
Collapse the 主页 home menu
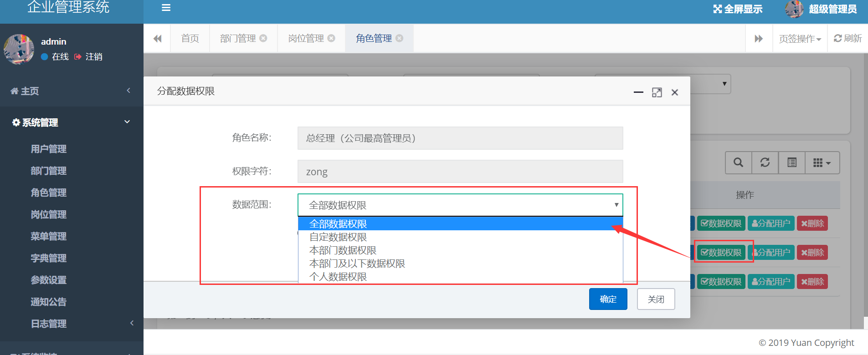tap(72, 91)
